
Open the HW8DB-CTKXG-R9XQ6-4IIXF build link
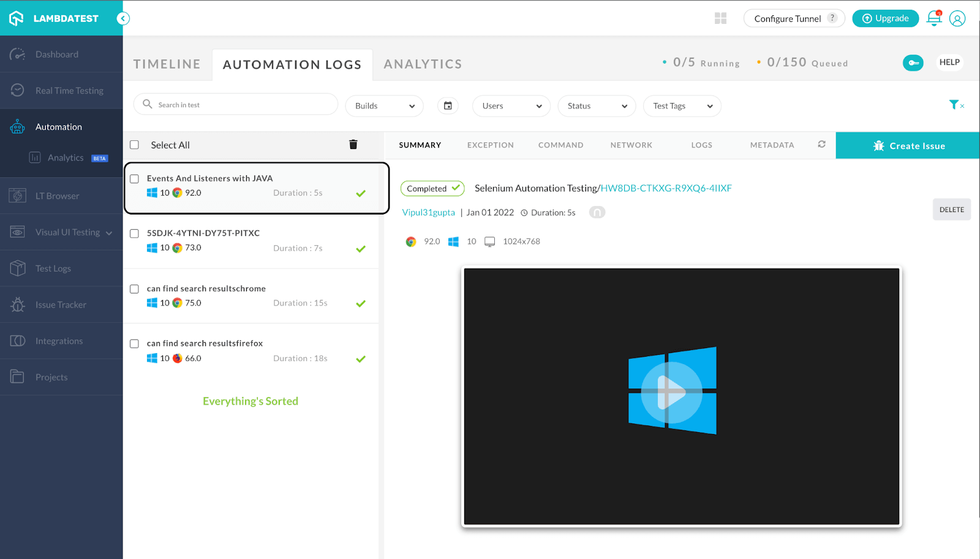[666, 188]
